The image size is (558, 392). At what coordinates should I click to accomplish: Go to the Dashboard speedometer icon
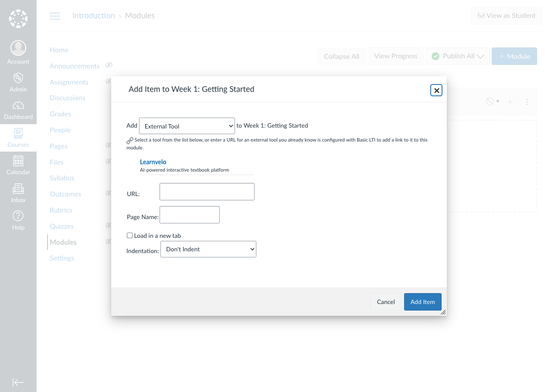[x=18, y=106]
